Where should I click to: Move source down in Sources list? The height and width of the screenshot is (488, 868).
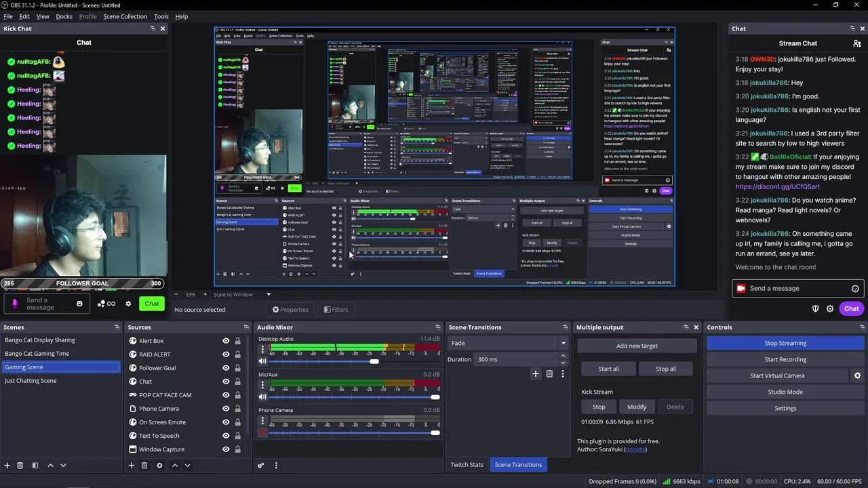click(x=187, y=466)
